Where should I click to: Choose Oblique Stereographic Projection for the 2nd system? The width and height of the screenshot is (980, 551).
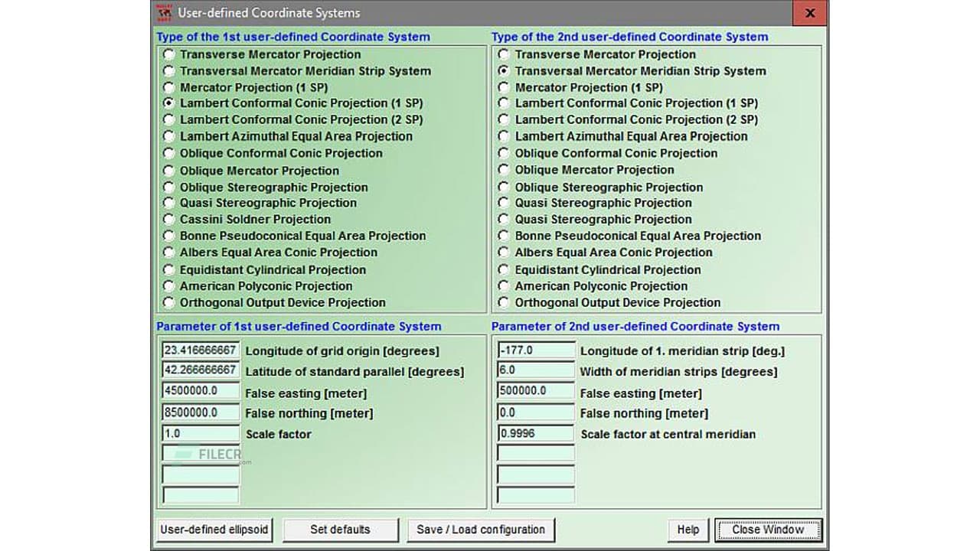pyautogui.click(x=504, y=187)
